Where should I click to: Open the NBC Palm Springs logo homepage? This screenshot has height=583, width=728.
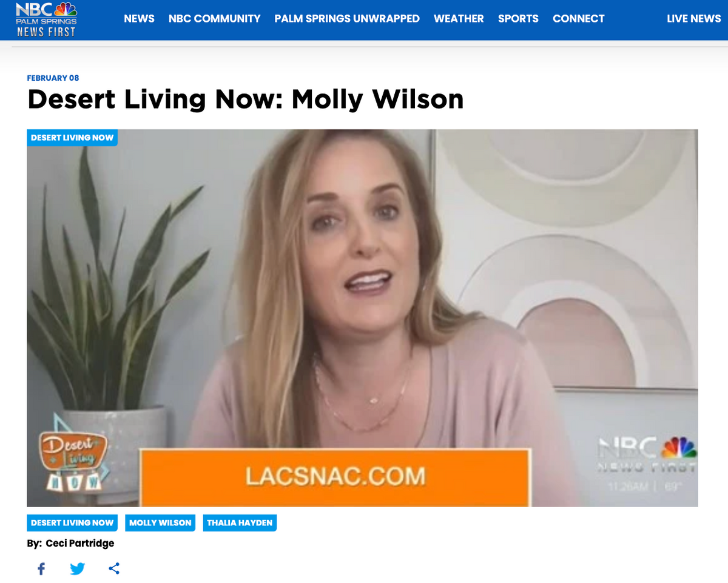point(46,19)
